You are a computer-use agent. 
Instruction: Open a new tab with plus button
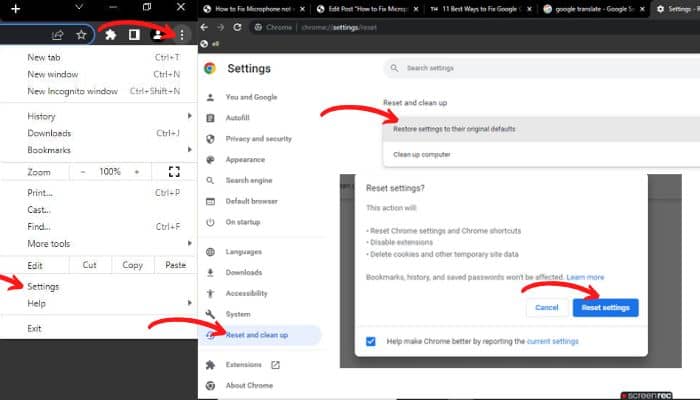[x=16, y=8]
